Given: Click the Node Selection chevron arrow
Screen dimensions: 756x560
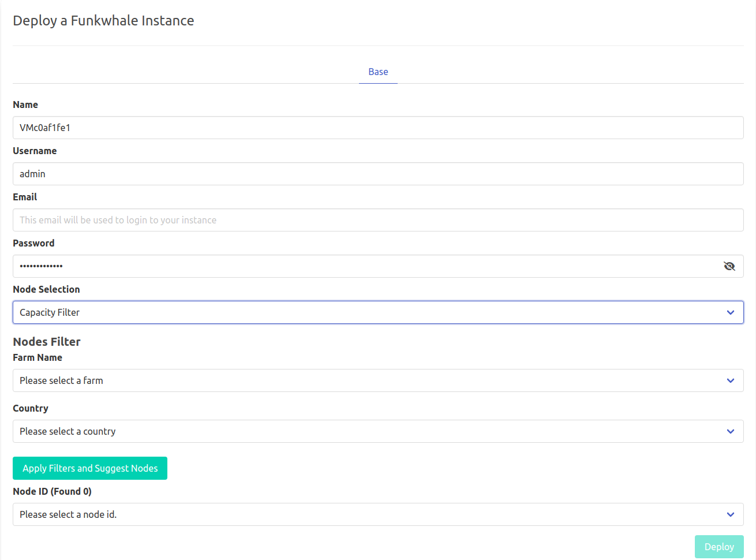Looking at the screenshot, I should click(731, 312).
